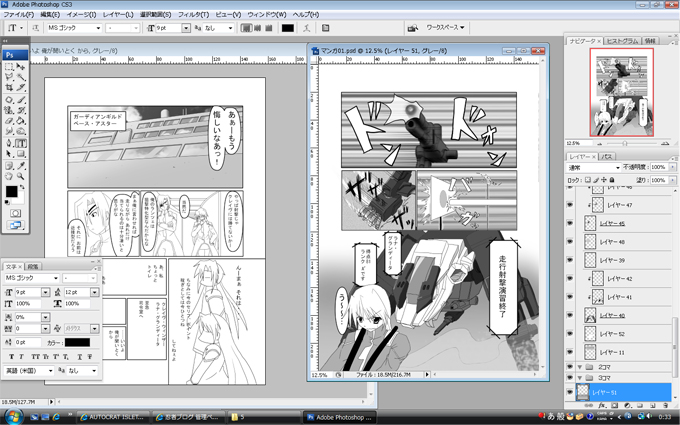
Task: Open Adobe Photoshop taskbar button
Action: (x=340, y=417)
